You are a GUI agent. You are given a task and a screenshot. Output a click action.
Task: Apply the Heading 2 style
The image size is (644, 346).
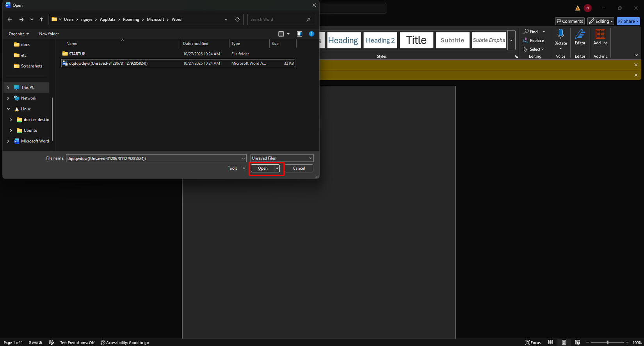pyautogui.click(x=380, y=40)
